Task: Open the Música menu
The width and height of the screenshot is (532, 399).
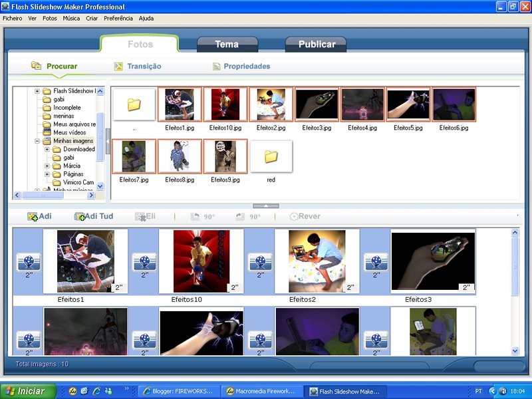Action: pyautogui.click(x=71, y=19)
